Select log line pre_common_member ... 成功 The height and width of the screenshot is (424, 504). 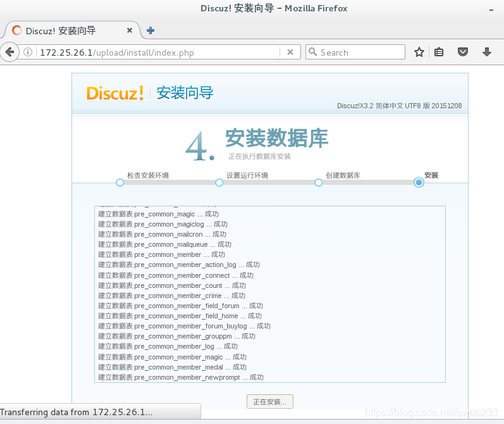pyautogui.click(x=161, y=255)
